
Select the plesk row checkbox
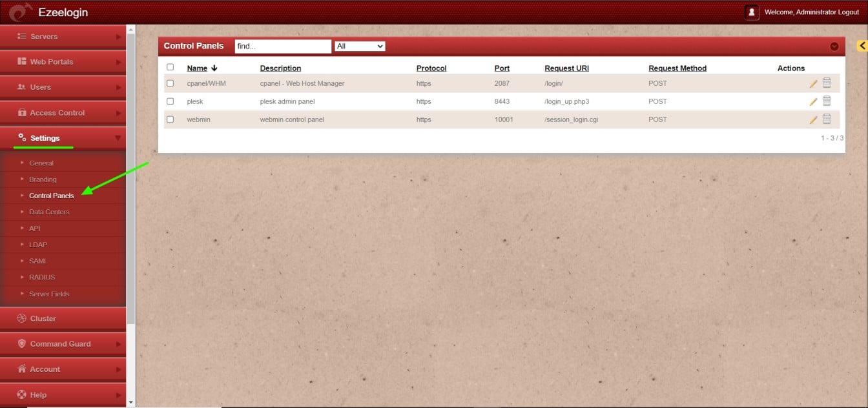(170, 101)
